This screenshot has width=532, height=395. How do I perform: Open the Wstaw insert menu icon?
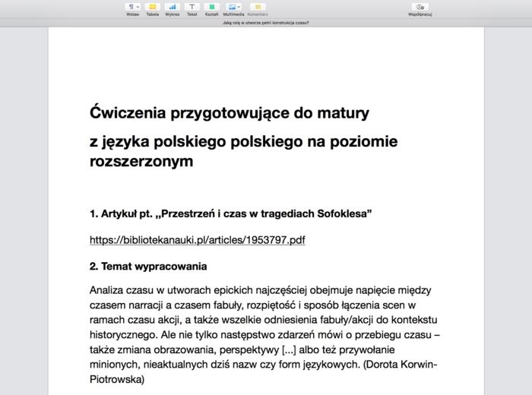(132, 7)
